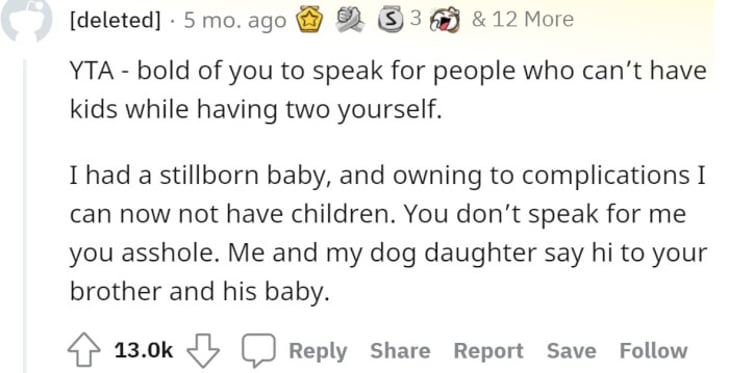
Task: Click the Reply button
Action: [318, 351]
